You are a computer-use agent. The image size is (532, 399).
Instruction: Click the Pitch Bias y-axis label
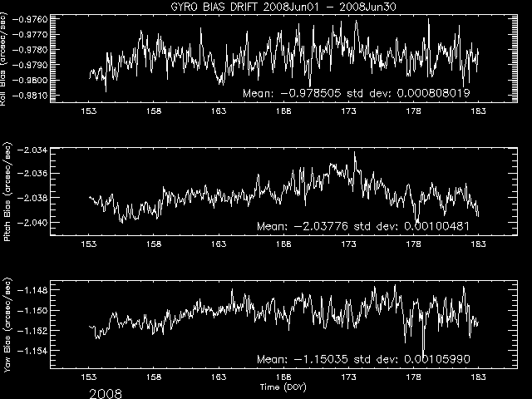point(7,192)
